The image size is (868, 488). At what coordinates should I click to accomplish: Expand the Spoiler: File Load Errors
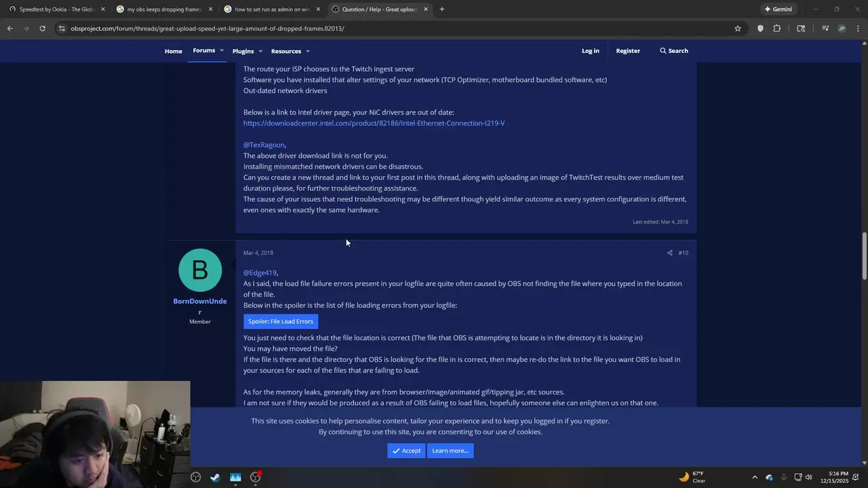[281, 321]
